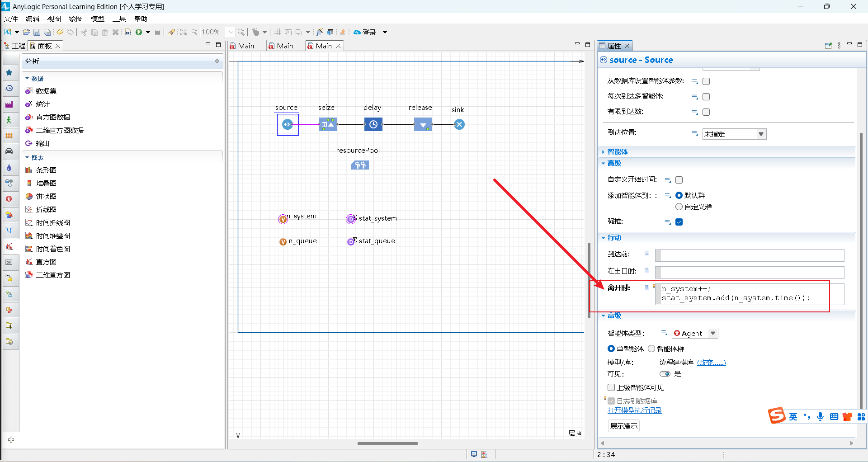Image resolution: width=868 pixels, height=462 pixels.
Task: Select 智能体群 radio button
Action: pos(651,349)
